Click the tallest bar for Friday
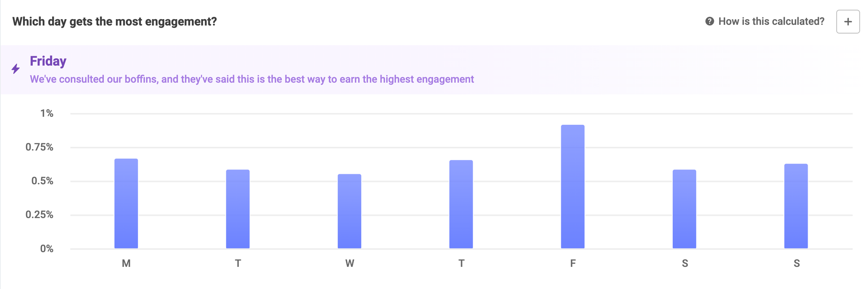 tap(572, 187)
